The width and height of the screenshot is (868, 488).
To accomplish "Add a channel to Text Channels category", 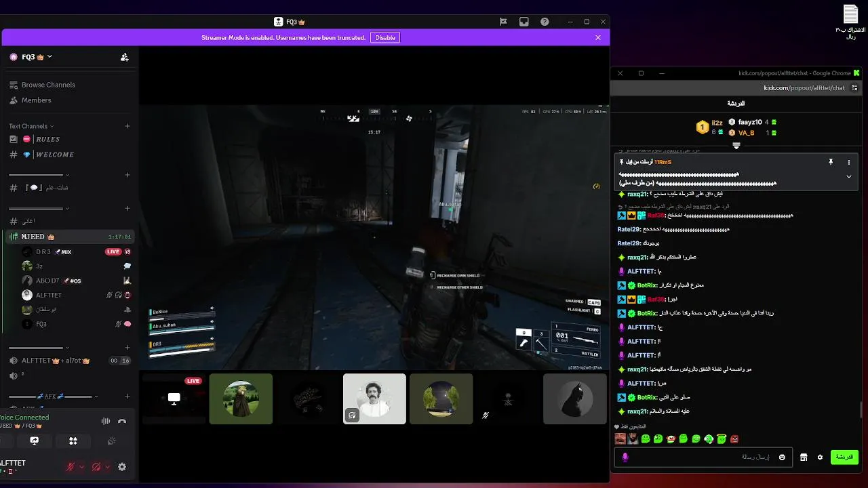I will [x=127, y=126].
